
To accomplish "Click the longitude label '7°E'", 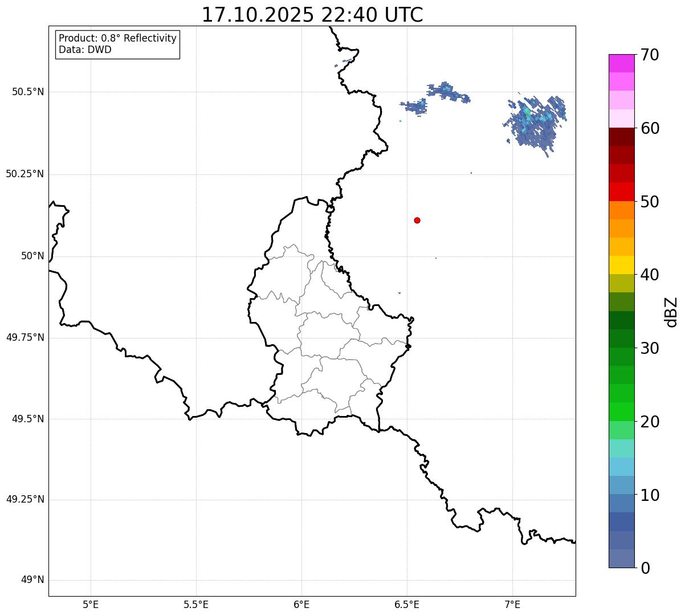I will [x=512, y=605].
